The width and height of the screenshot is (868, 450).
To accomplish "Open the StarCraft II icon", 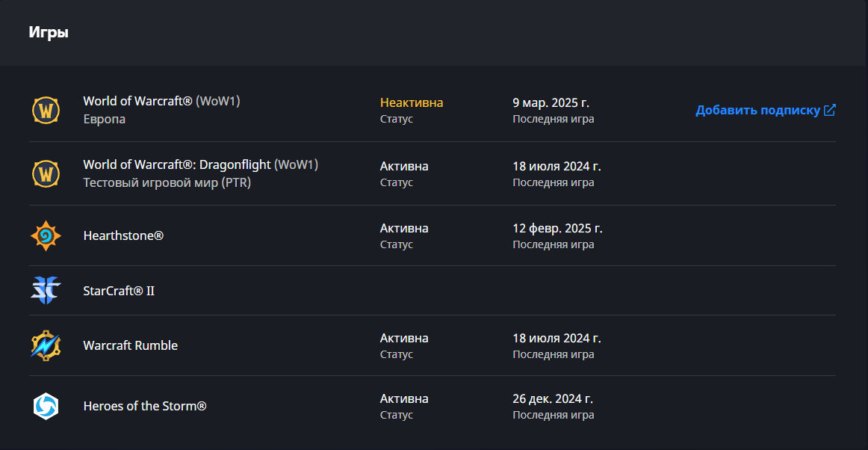I will [46, 290].
